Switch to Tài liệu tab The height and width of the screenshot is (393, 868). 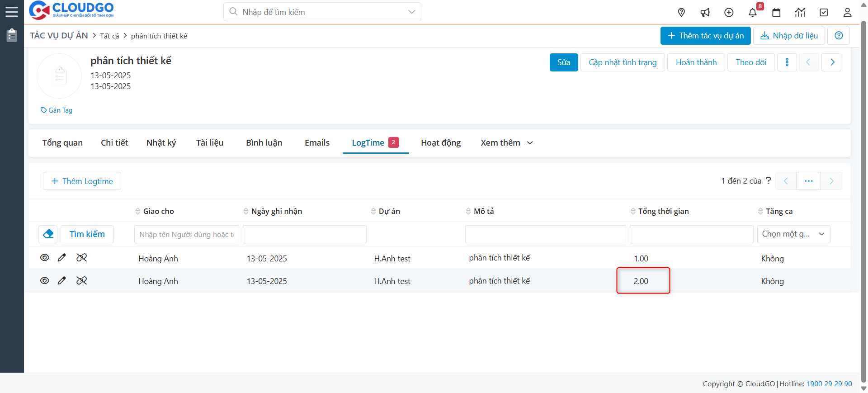tap(210, 143)
